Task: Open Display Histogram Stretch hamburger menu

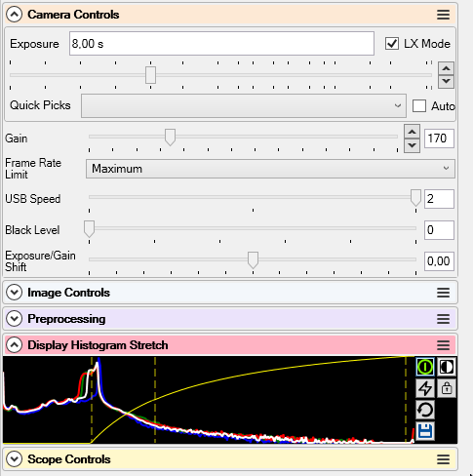Action: pyautogui.click(x=443, y=345)
